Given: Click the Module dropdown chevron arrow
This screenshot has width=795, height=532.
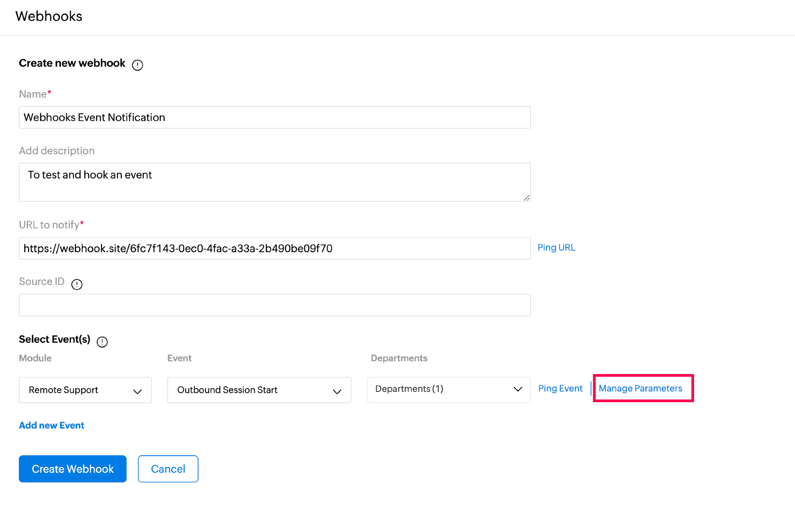Looking at the screenshot, I should pyautogui.click(x=137, y=391).
